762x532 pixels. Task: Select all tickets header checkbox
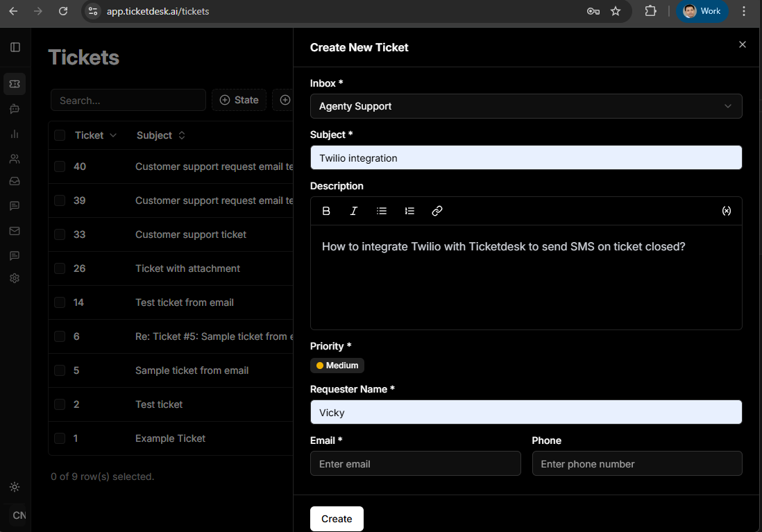tap(60, 135)
